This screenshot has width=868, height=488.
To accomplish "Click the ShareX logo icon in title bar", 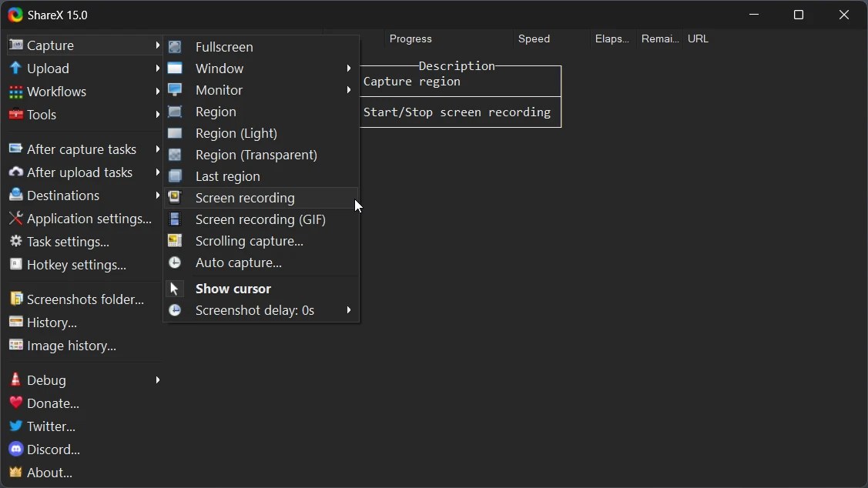I will click(15, 15).
